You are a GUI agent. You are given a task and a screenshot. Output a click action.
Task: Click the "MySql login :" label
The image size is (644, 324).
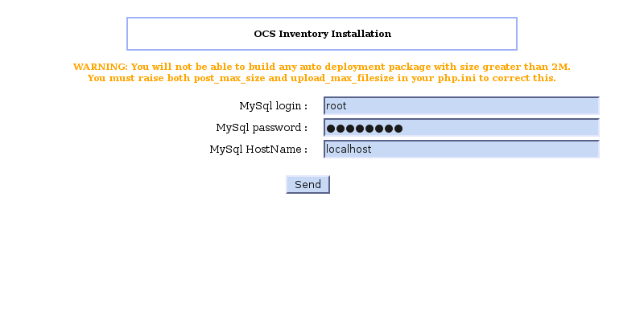tap(273, 106)
